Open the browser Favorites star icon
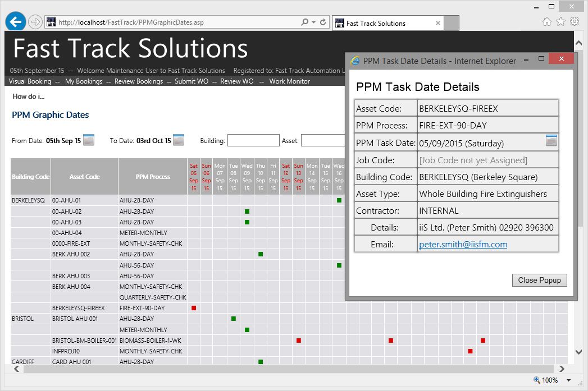The height and width of the screenshot is (391, 588). tap(560, 22)
